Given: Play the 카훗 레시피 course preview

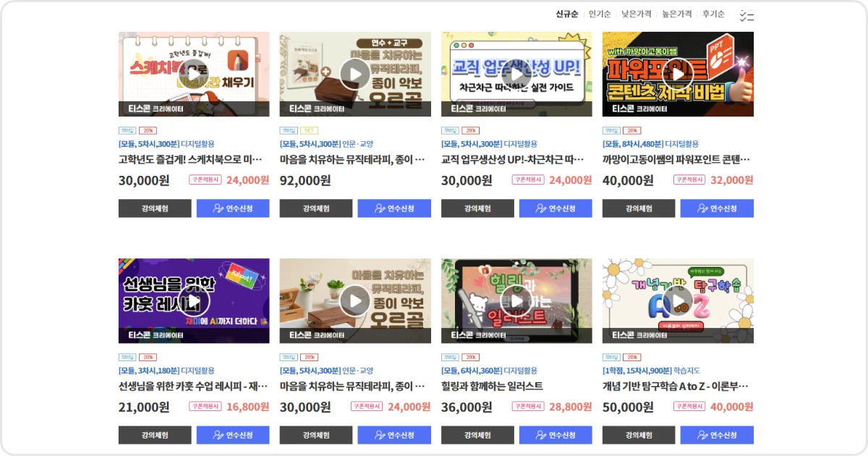Looking at the screenshot, I should [194, 301].
